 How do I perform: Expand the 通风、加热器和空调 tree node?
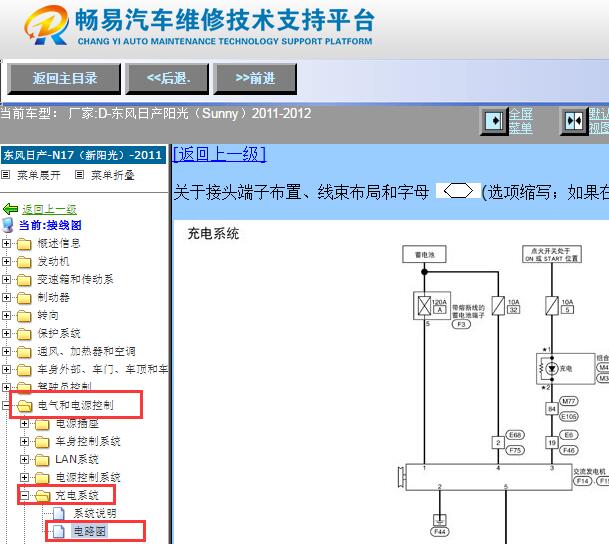coord(6,351)
